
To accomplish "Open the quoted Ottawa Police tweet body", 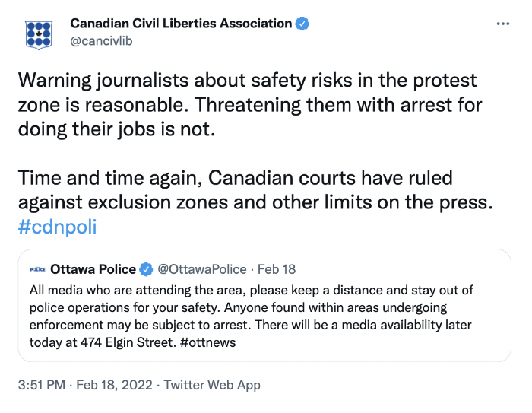I will [251, 316].
